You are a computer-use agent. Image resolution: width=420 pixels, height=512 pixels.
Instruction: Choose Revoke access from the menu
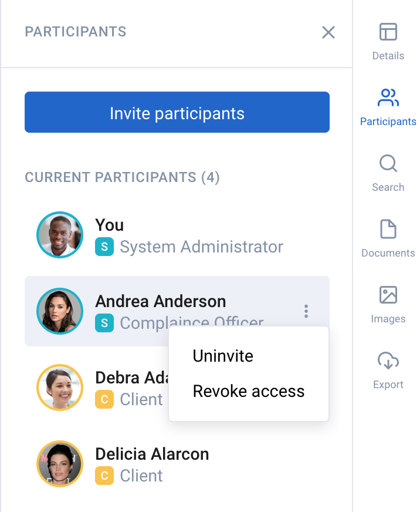coord(249,391)
